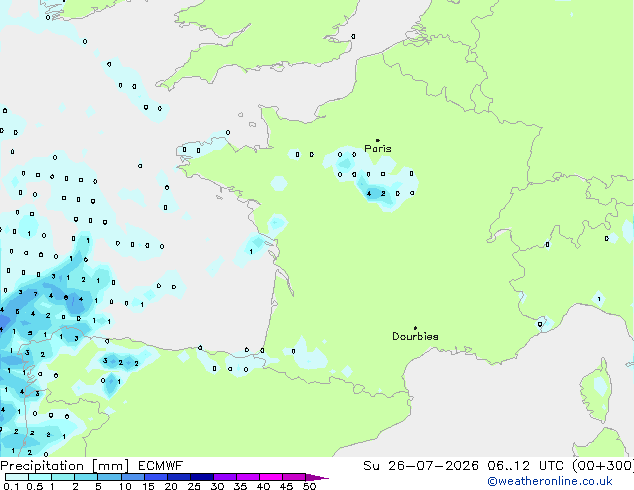Pick the legend swatch between 5 and 10

110,477
